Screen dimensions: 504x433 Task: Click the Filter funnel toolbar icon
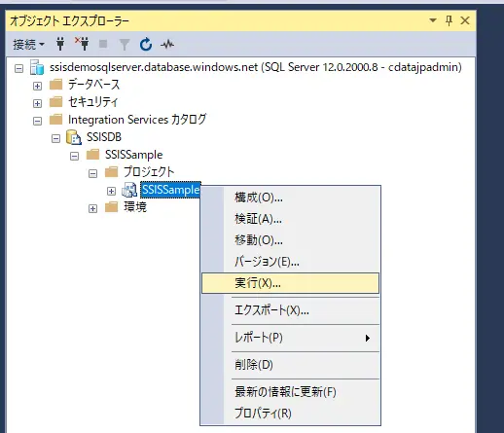click(125, 45)
